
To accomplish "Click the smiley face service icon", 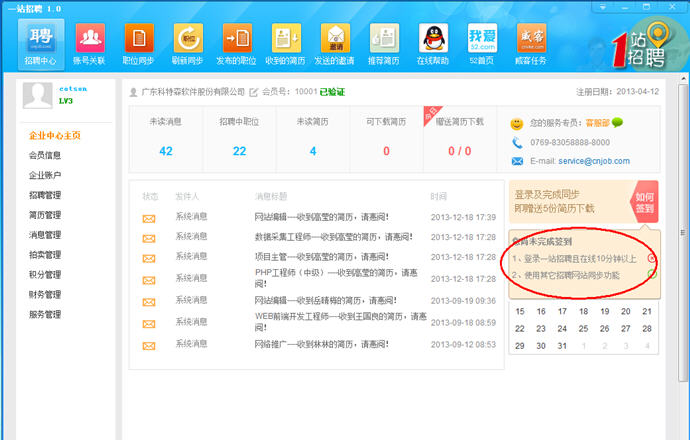I will pyautogui.click(x=517, y=124).
